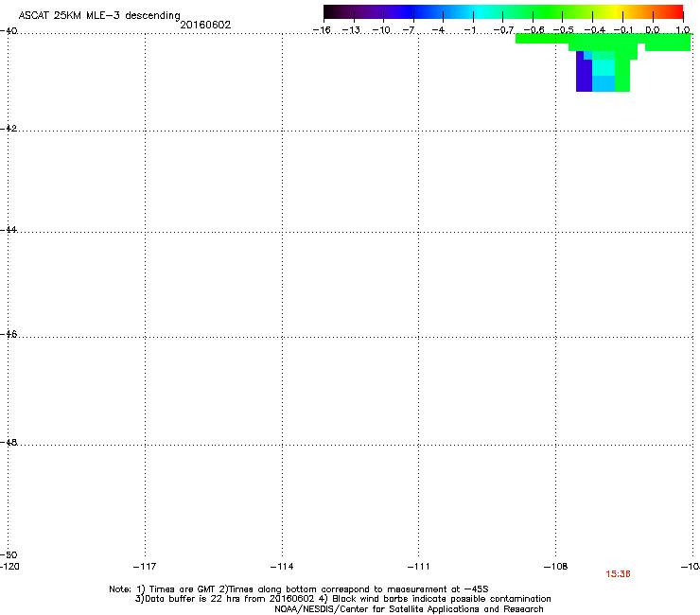Select longitude axis label -108

(x=556, y=567)
